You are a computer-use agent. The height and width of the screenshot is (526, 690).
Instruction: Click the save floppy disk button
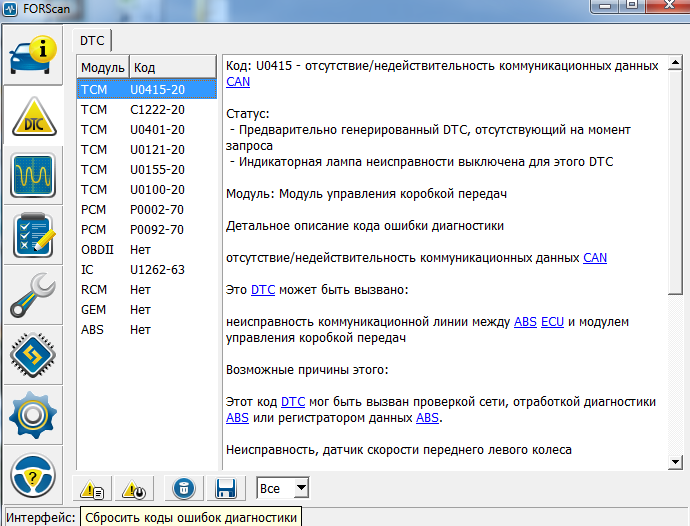coord(226,489)
